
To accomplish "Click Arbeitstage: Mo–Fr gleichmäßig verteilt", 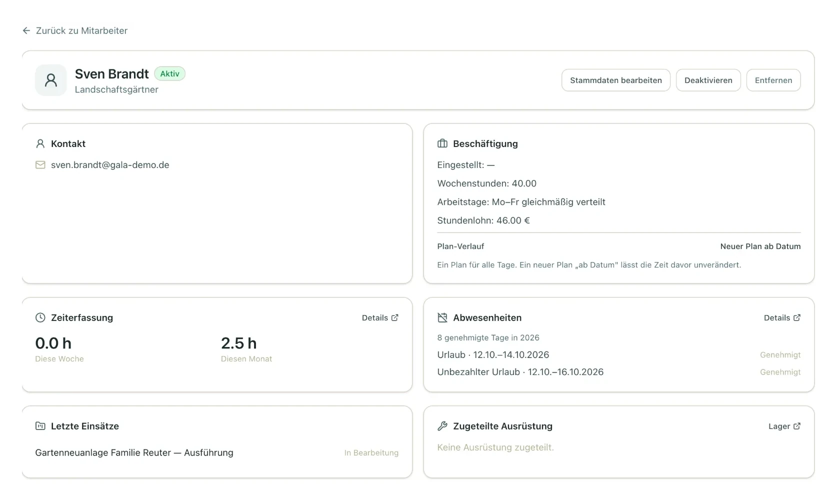I will [521, 202].
